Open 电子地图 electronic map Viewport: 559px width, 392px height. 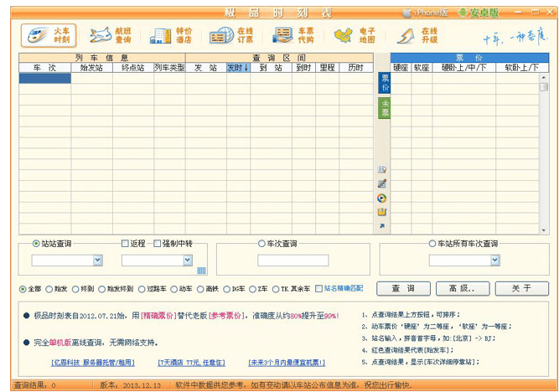click(x=355, y=35)
